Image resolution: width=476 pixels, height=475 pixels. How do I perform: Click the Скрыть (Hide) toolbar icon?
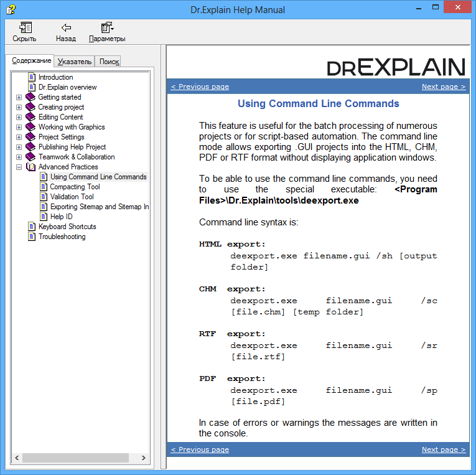pos(25,28)
